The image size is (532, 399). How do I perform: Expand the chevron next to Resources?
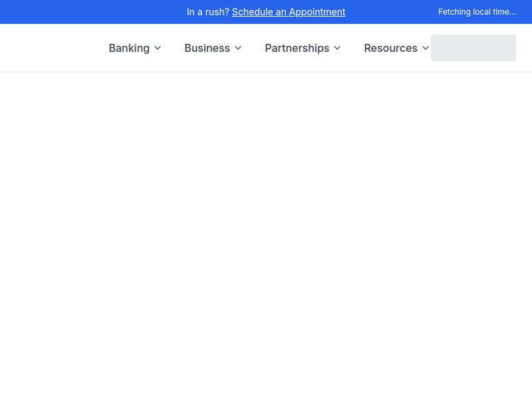click(426, 48)
